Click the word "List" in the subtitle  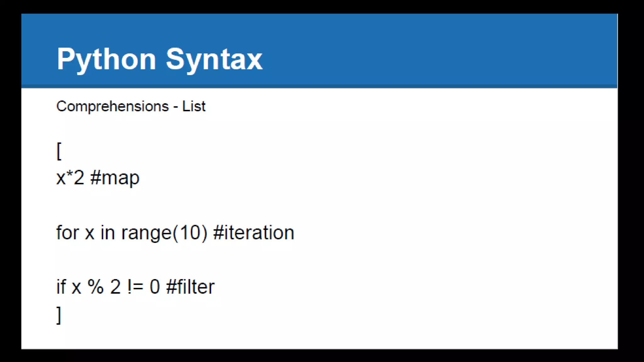(194, 106)
